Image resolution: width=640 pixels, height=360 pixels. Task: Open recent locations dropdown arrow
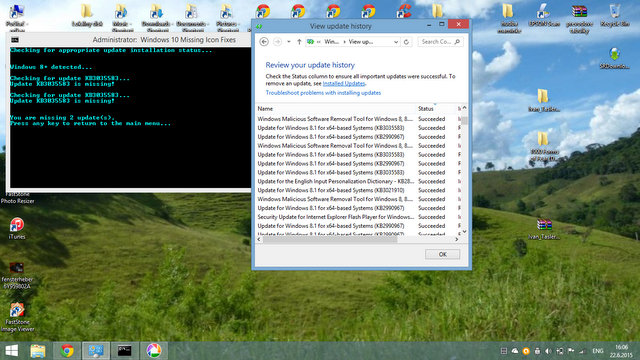click(x=289, y=42)
